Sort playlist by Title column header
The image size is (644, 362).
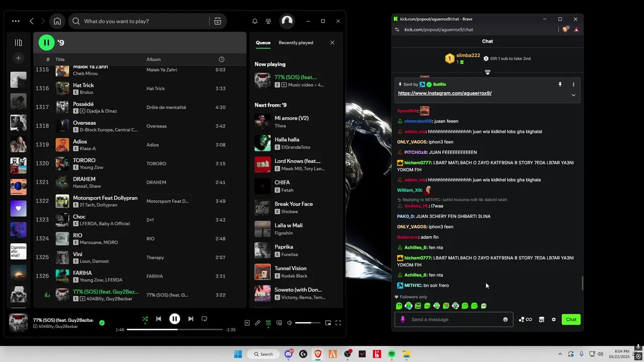pyautogui.click(x=60, y=59)
